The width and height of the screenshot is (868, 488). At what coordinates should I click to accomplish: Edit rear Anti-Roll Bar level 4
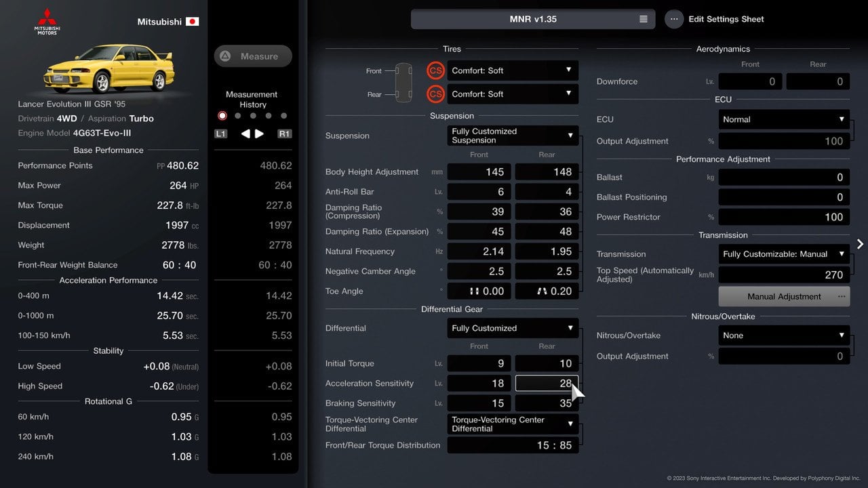coord(547,192)
